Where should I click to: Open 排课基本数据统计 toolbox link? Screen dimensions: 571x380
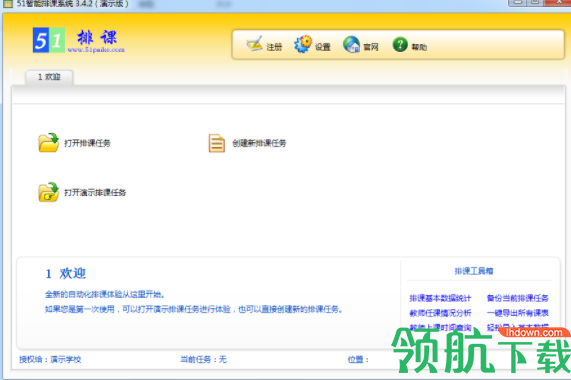[440, 298]
